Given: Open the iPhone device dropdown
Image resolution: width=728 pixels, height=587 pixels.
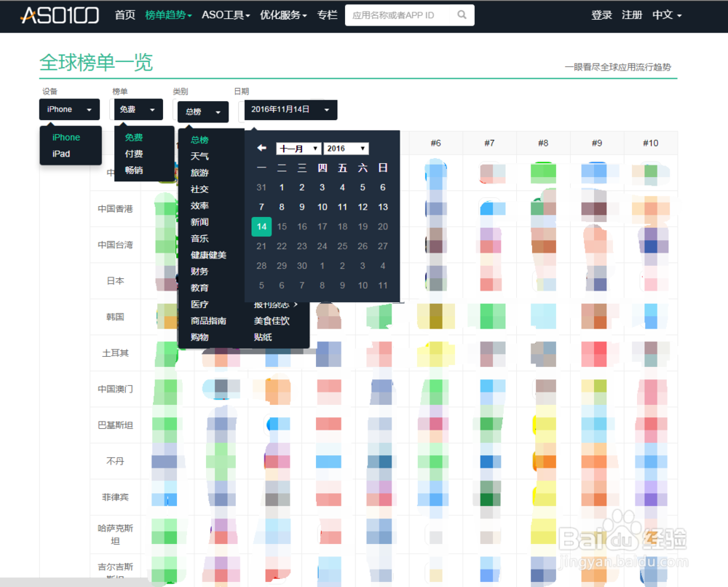Looking at the screenshot, I should 69,109.
